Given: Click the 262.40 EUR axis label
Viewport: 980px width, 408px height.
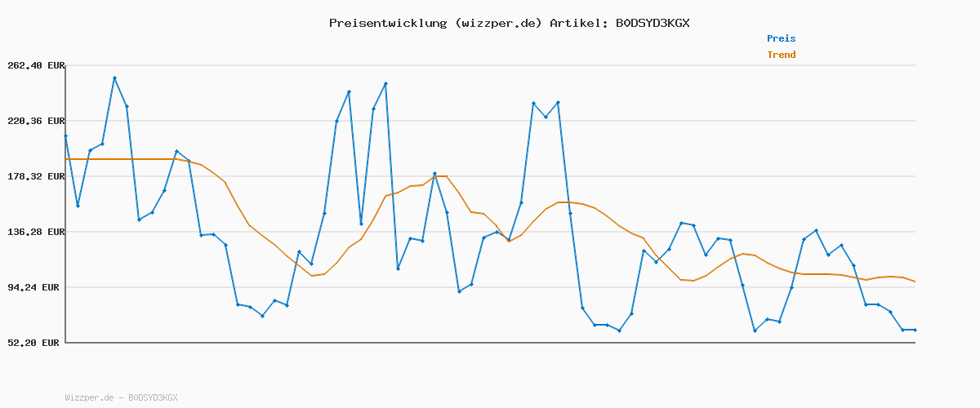Looking at the screenshot, I should 33,65.
